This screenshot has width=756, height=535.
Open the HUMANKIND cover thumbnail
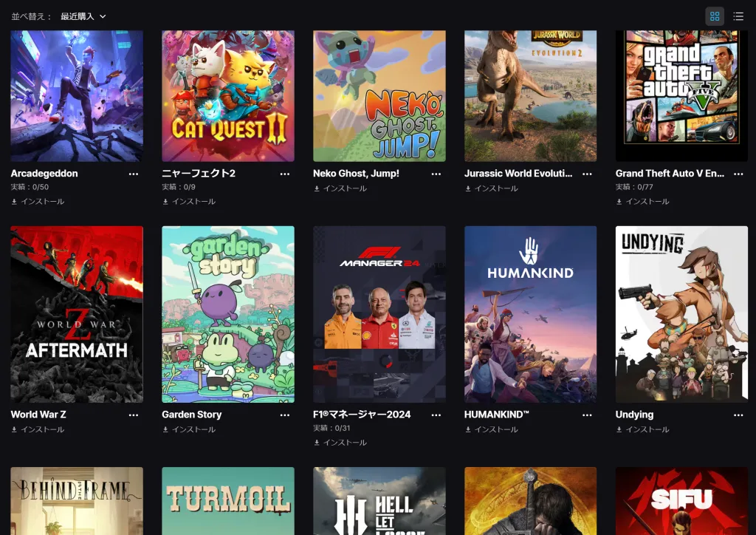(530, 314)
